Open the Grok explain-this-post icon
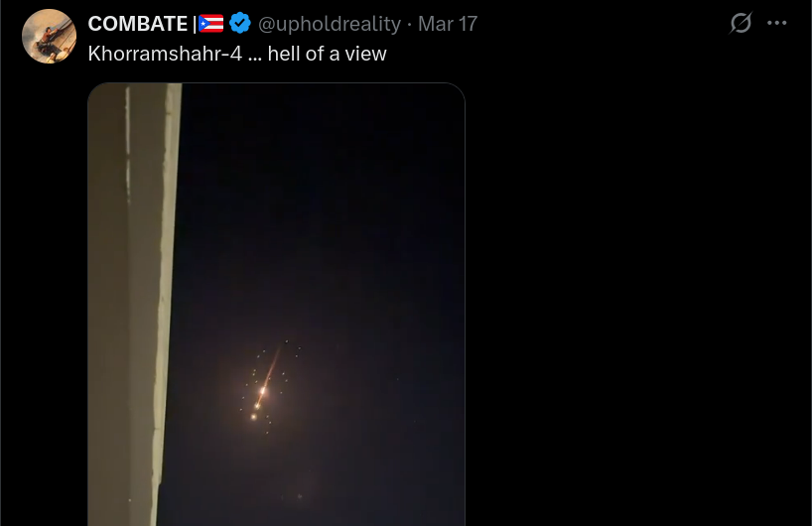 pyautogui.click(x=741, y=23)
